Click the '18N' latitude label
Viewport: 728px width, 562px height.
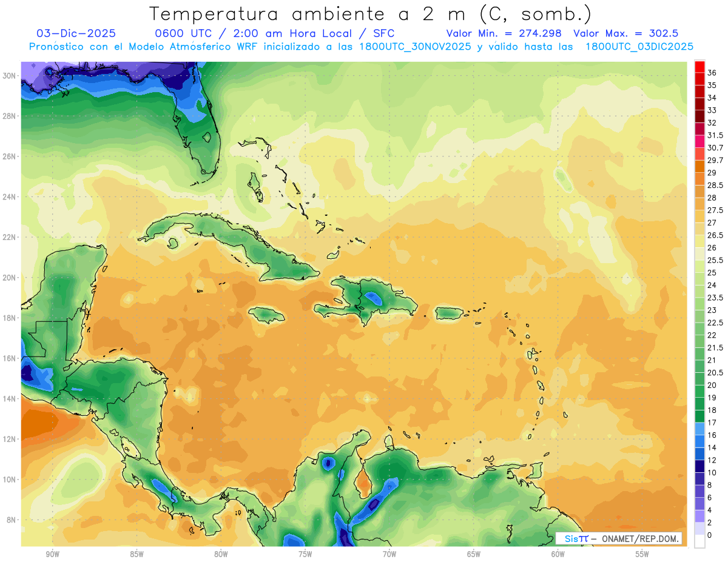pos(10,318)
